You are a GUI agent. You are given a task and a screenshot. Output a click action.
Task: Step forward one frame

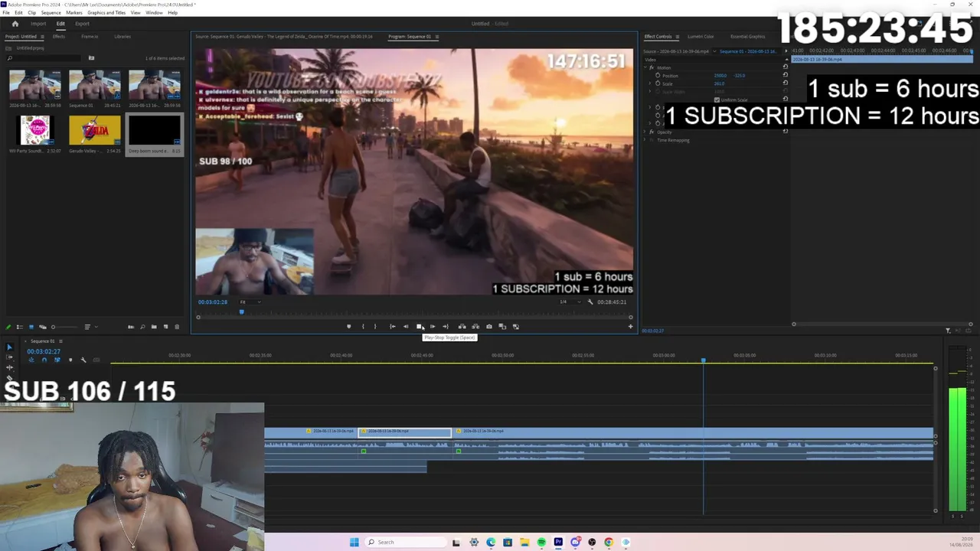pos(433,327)
